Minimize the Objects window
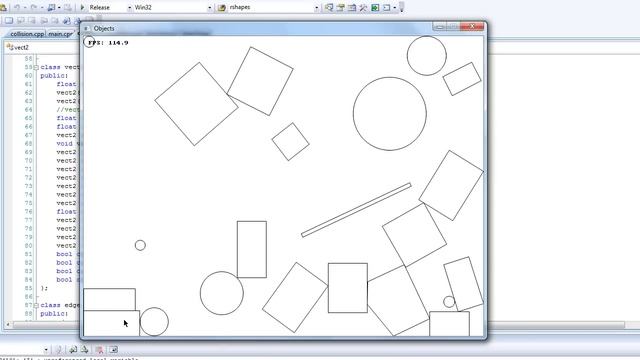This screenshot has width=640, height=360. [x=439, y=27]
